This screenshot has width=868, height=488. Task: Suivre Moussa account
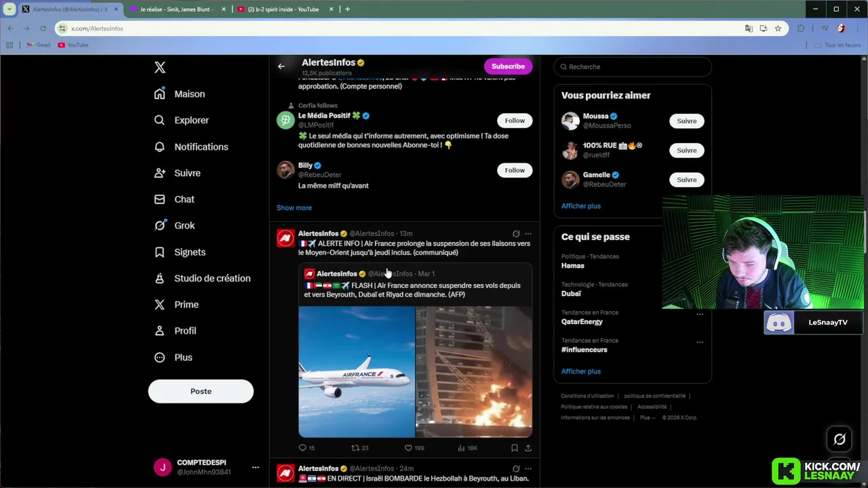pyautogui.click(x=686, y=121)
